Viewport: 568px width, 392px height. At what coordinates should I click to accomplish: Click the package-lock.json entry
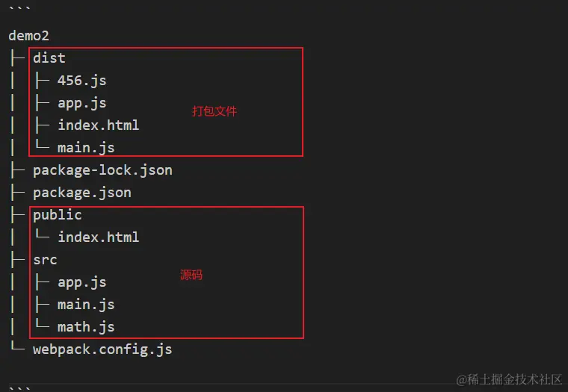pyautogui.click(x=102, y=169)
